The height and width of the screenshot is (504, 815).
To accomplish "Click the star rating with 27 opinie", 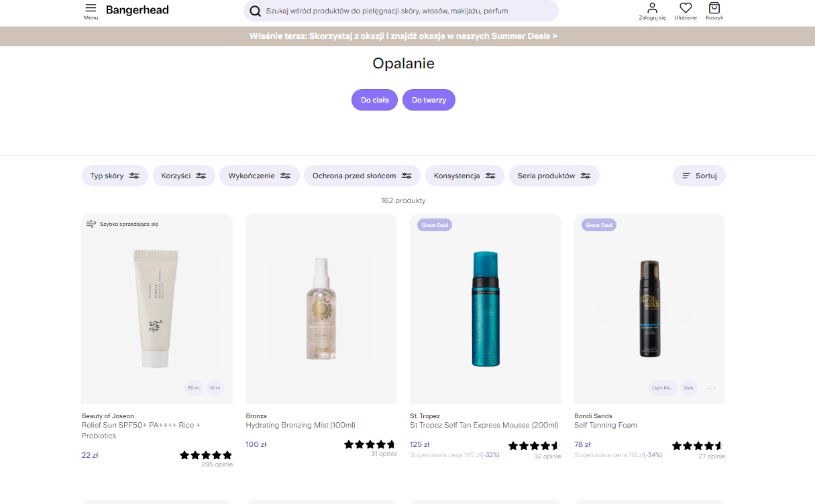I will [698, 446].
